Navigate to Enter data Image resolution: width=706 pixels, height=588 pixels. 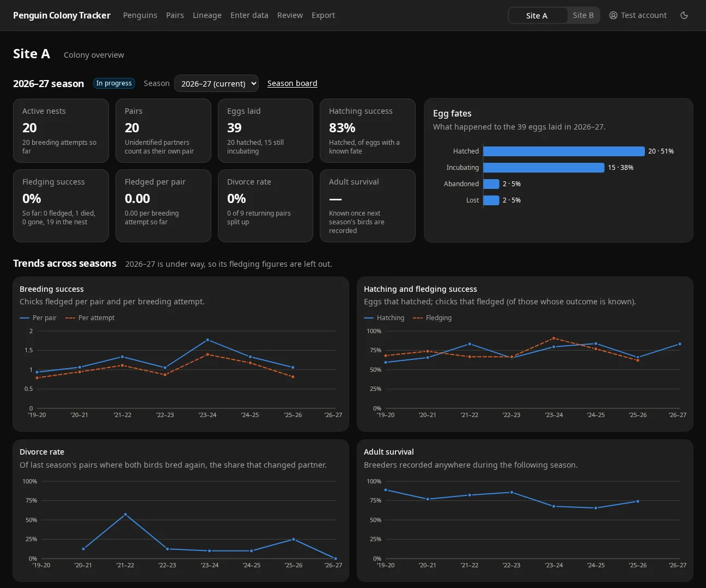pyautogui.click(x=249, y=15)
